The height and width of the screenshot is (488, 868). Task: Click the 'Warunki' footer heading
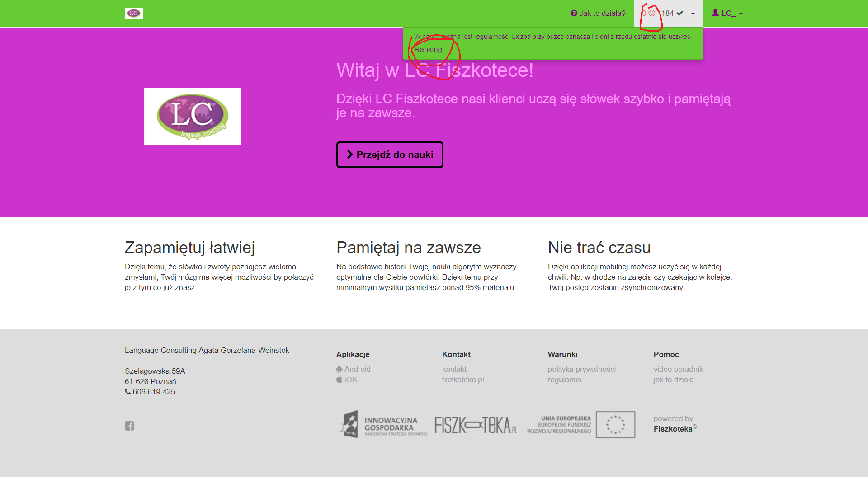coord(563,355)
